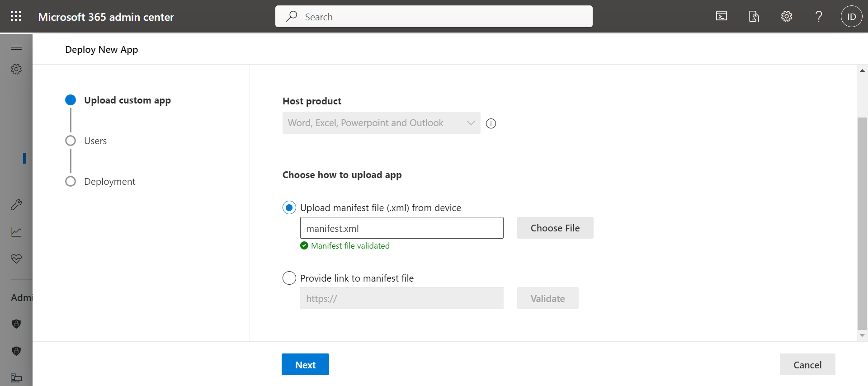Select Provide link to manifest file option

coord(289,278)
